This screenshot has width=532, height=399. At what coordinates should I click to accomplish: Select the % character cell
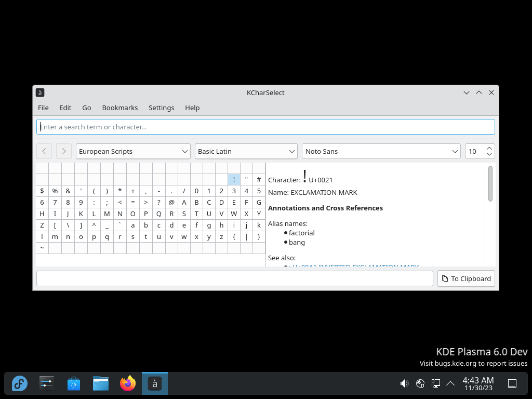(55, 191)
